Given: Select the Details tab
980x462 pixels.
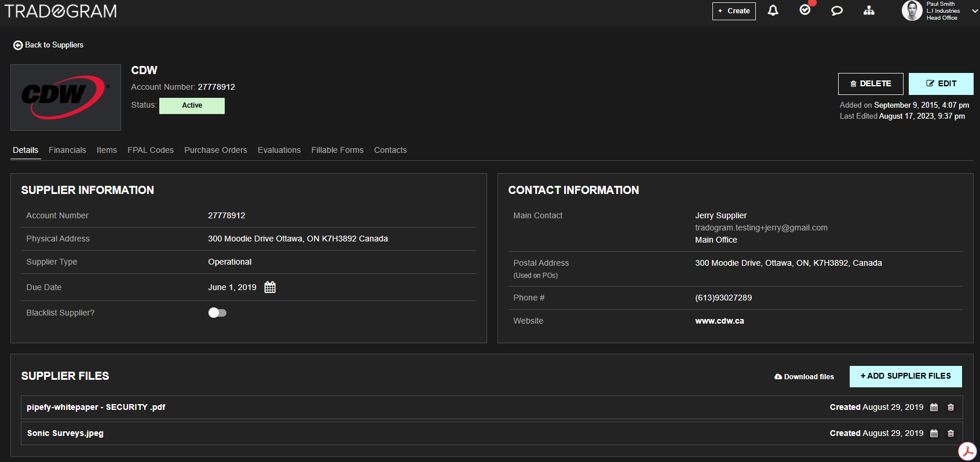Looking at the screenshot, I should pos(25,150).
